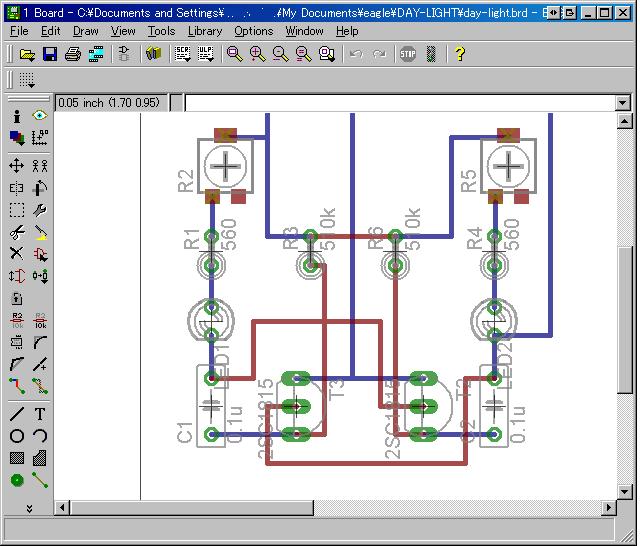Zoom out with the minus magnifier

click(280, 54)
